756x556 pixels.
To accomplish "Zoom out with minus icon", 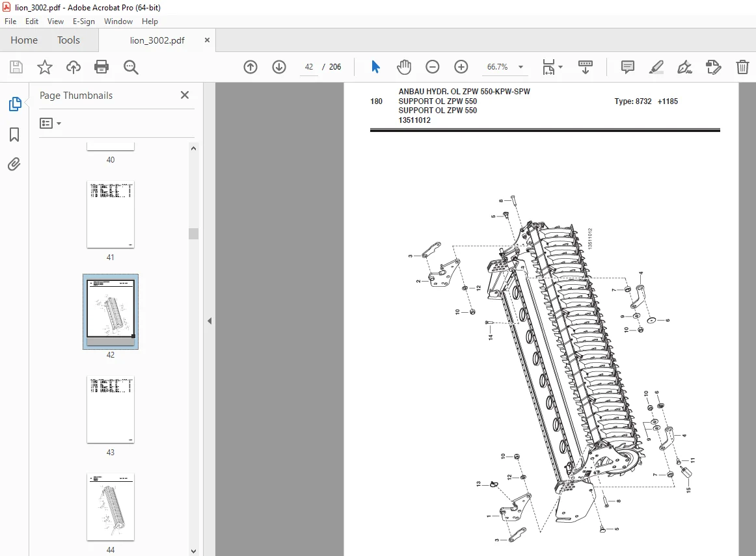I will coord(433,67).
